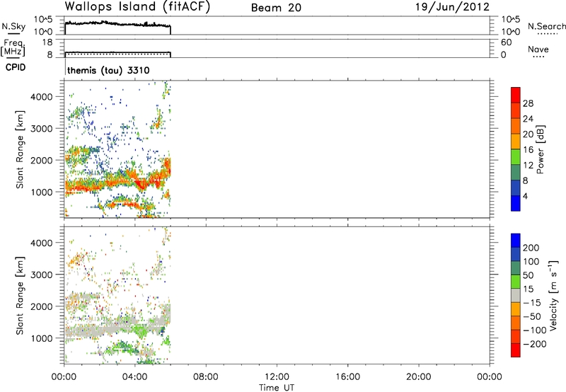
Task: Click the 'Beam 20' label
Action: 276,8
